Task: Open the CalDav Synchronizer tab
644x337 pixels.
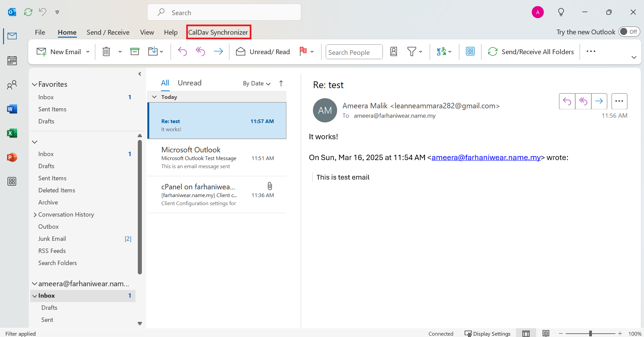Action: click(218, 32)
